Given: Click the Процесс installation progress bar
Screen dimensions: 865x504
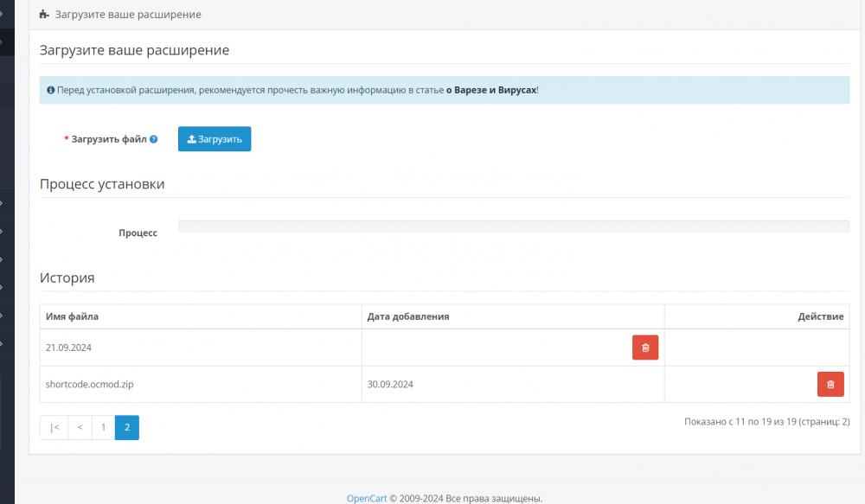Looking at the screenshot, I should tap(514, 226).
